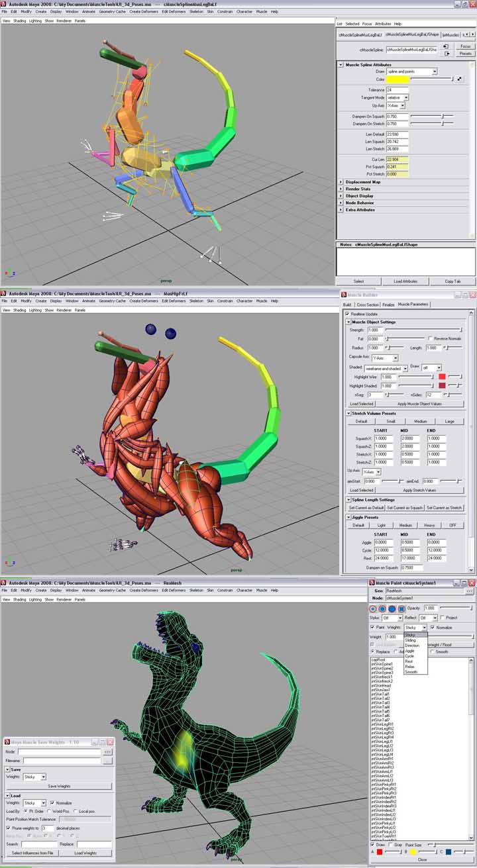Click Set Current as Squash button
The width and height of the screenshot is (477, 868).
point(404,508)
